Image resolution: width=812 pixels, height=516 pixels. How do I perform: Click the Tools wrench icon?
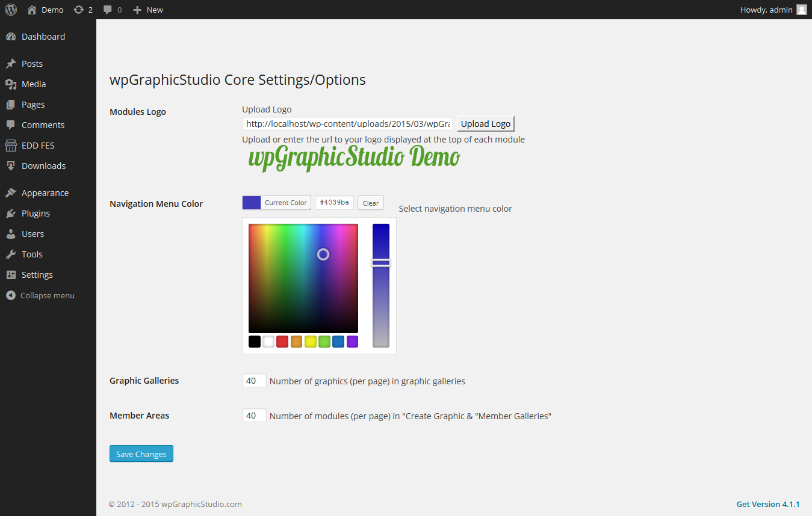point(11,254)
